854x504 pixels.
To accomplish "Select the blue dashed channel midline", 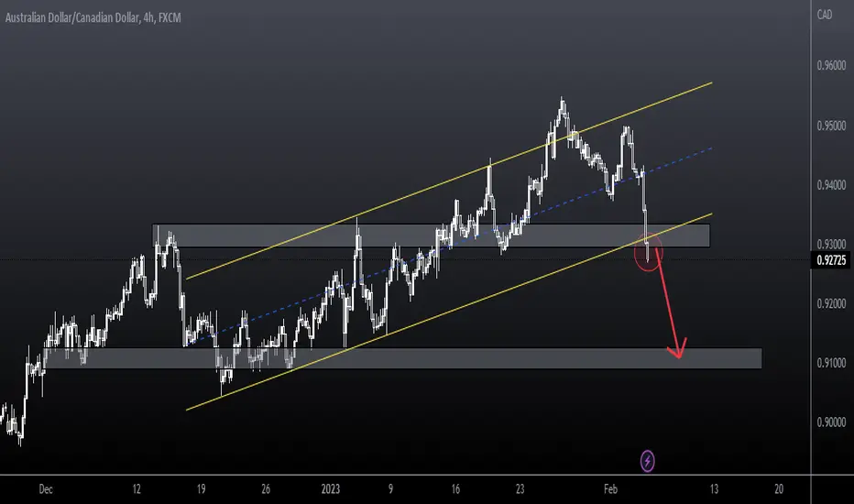I will pos(449,247).
